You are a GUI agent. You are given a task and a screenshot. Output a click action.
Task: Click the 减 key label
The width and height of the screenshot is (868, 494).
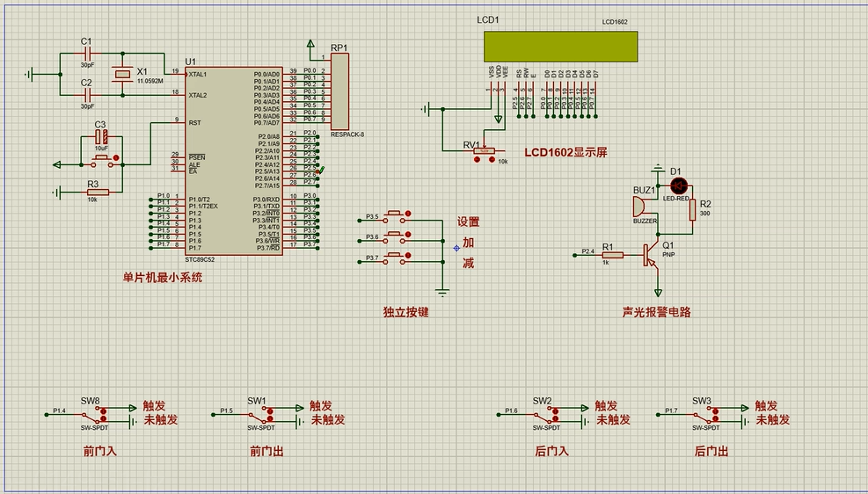click(x=469, y=264)
